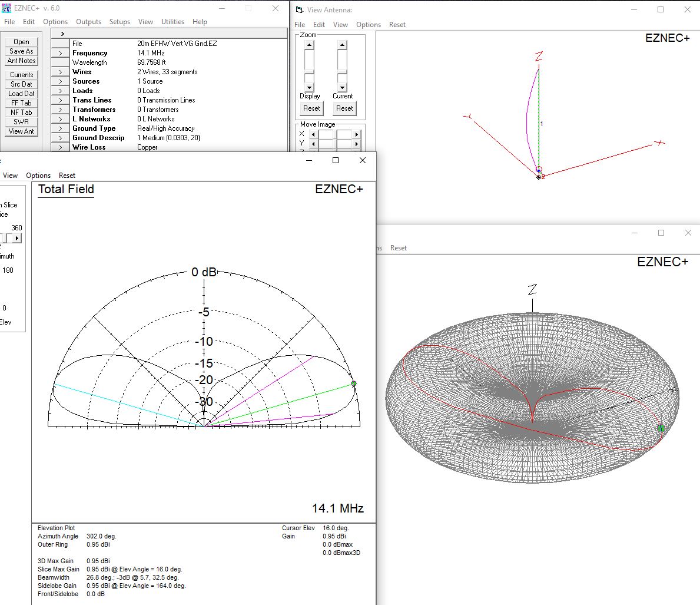Screen dimensions: 700x605
Task: Click View Ant to show the antenna
Action: [21, 131]
